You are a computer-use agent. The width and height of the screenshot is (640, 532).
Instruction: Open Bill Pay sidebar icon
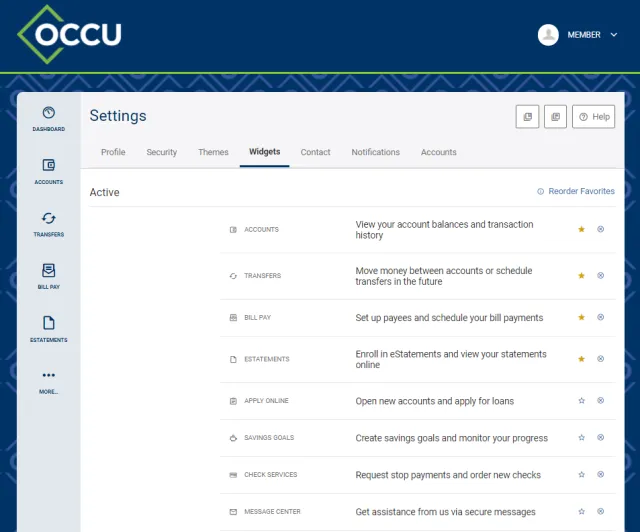pos(49,276)
